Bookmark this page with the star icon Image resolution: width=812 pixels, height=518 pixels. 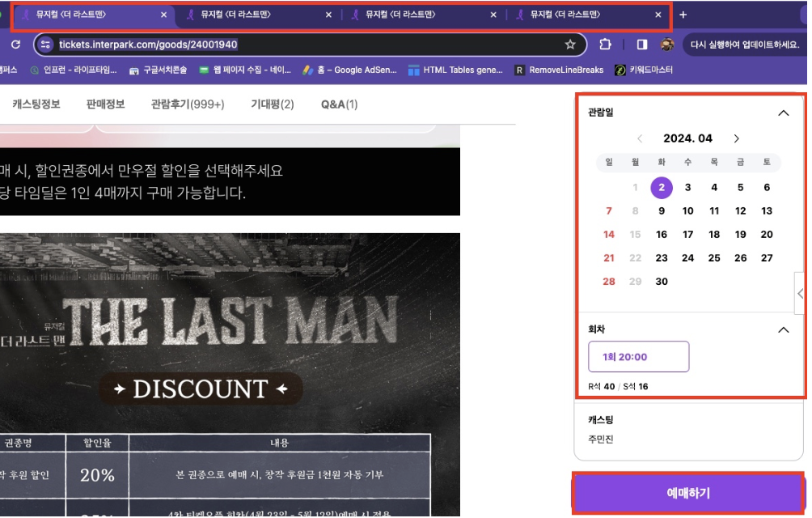click(x=570, y=45)
